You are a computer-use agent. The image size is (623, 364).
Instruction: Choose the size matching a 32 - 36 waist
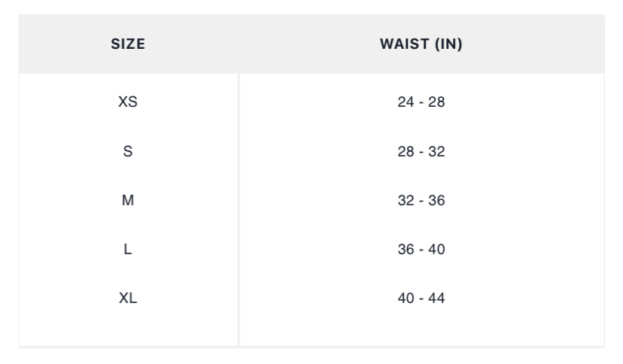click(x=128, y=201)
